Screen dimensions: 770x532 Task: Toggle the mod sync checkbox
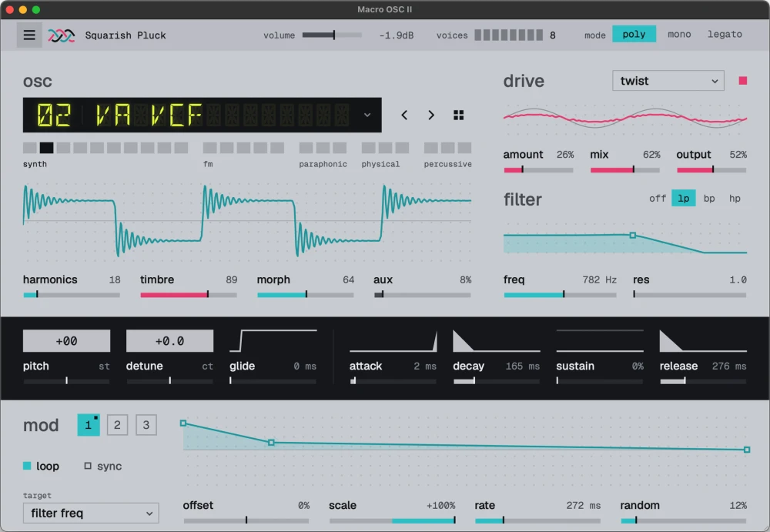click(88, 466)
